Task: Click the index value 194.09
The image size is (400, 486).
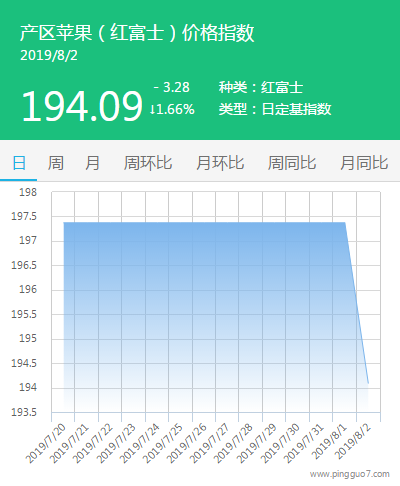Action: (82, 106)
